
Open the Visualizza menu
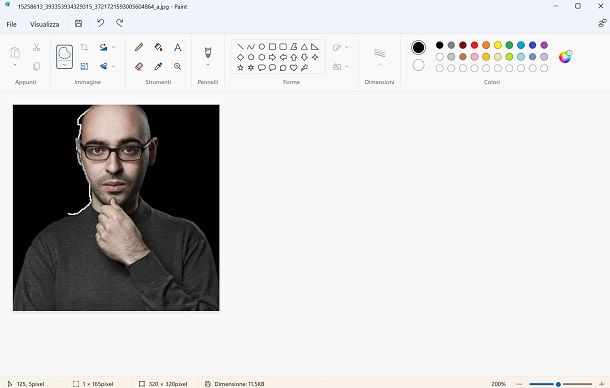point(45,24)
